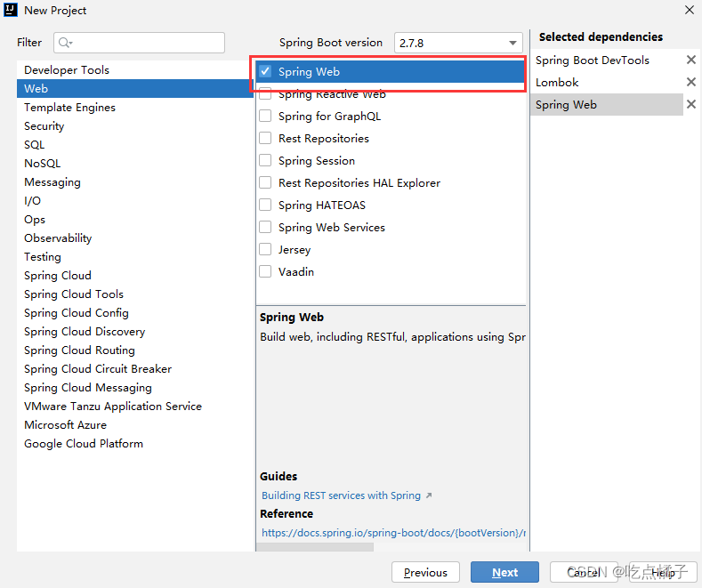The image size is (702, 588).
Task: Uncheck the Spring Web checkbox
Action: click(265, 71)
